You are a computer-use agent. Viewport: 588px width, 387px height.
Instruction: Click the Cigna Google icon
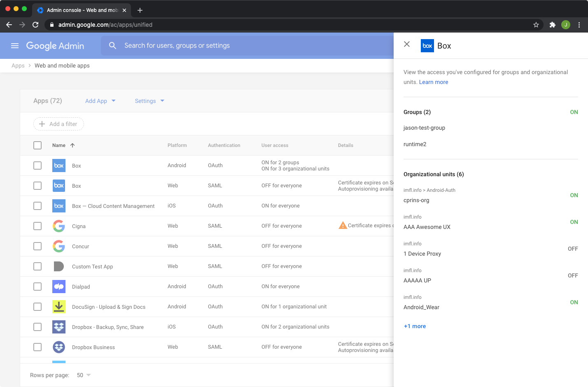pos(59,226)
